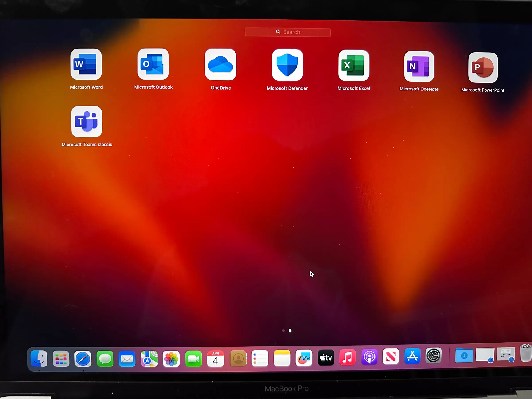Screen dimensions: 532x399
Task: Open Finder from the Dock
Action: (39, 359)
